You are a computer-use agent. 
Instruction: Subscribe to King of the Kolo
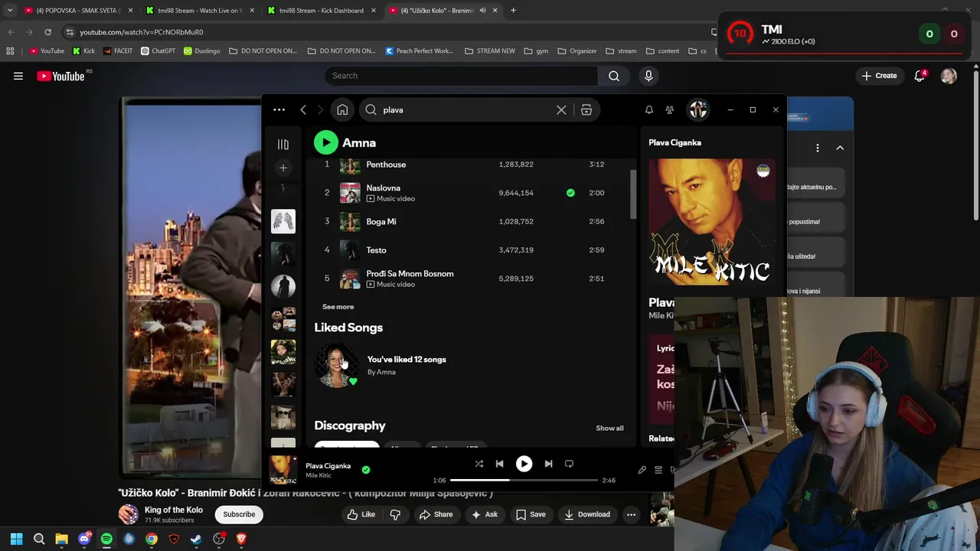coord(239,514)
